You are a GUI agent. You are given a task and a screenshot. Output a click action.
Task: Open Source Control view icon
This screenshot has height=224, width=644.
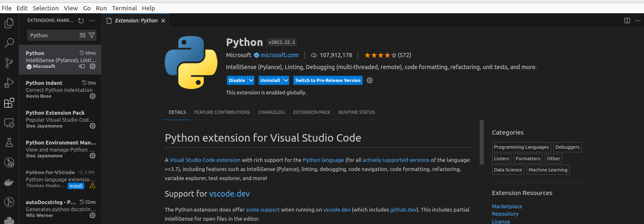tap(9, 63)
